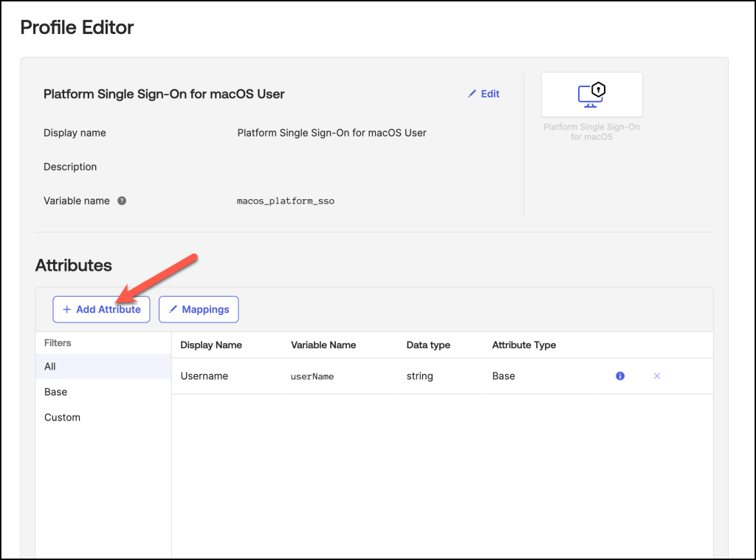Click the macos_platform_sso variable name value
Screen dimensions: 756x560
(286, 201)
